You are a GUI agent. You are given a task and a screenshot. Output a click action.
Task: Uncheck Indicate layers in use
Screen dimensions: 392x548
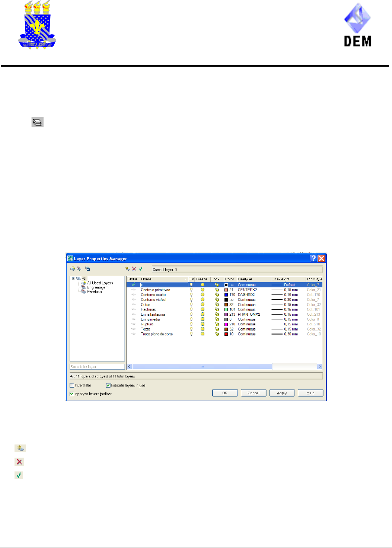pos(108,385)
